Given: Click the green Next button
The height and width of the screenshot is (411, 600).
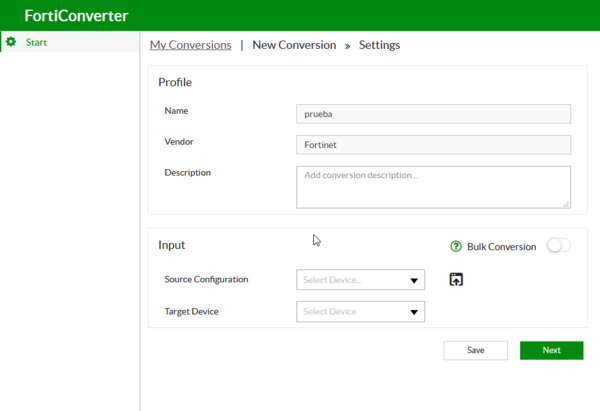Looking at the screenshot, I should [x=551, y=350].
